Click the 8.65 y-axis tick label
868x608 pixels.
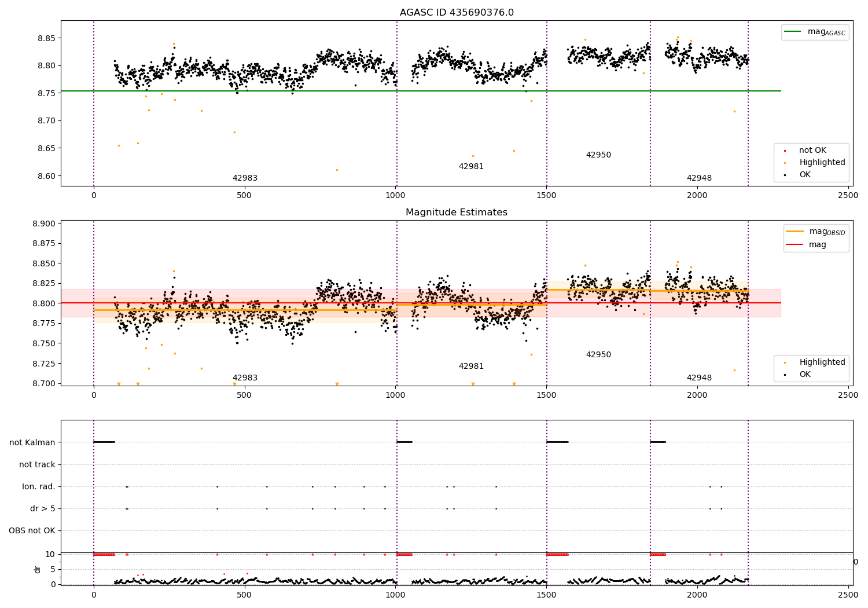click(46, 149)
